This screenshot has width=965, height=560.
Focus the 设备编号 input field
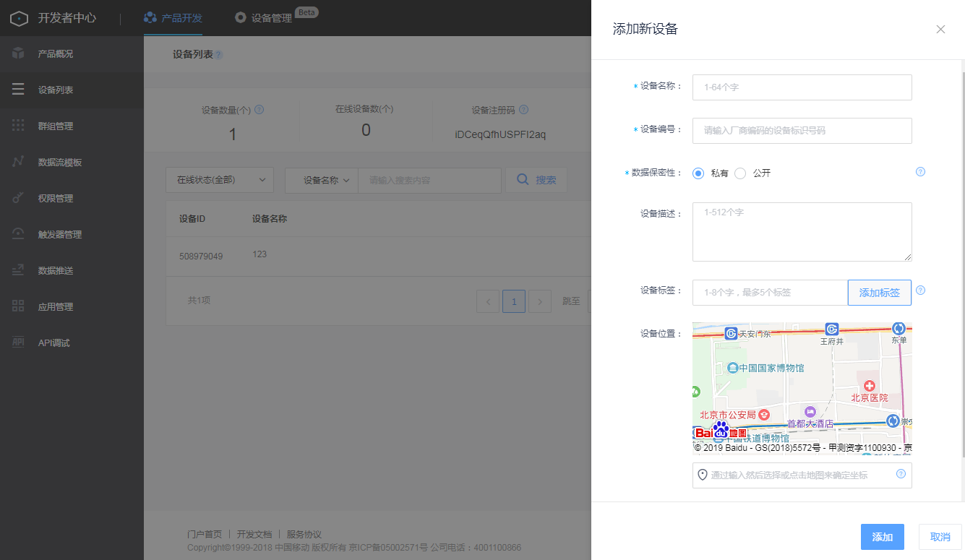pyautogui.click(x=802, y=131)
